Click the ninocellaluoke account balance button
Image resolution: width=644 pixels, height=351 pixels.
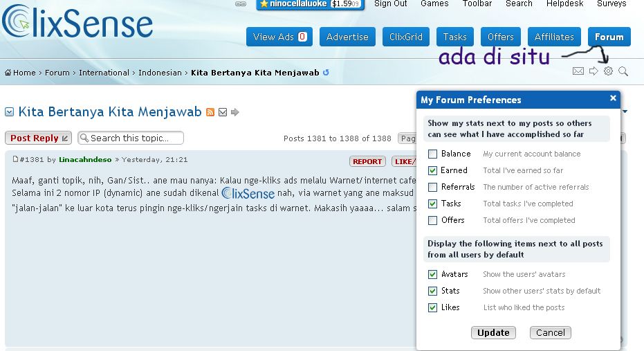310,4
